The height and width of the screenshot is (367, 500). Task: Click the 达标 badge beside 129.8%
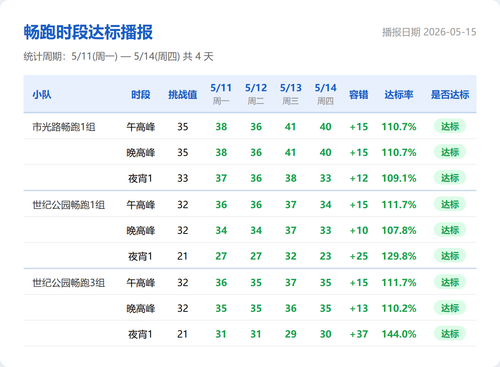(x=450, y=256)
